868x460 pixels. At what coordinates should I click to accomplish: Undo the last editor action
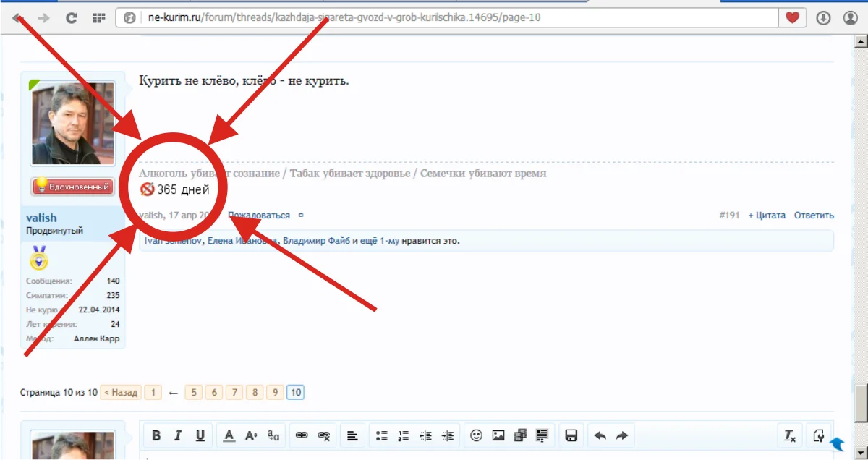click(x=600, y=435)
